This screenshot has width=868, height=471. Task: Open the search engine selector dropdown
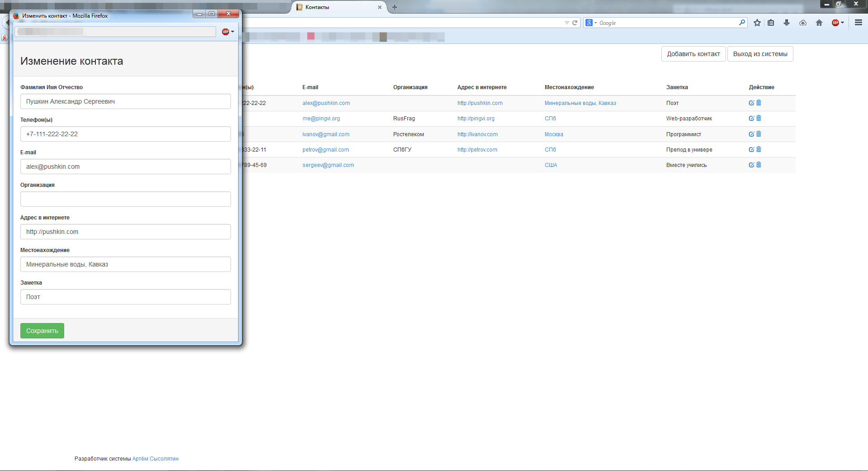pos(590,23)
